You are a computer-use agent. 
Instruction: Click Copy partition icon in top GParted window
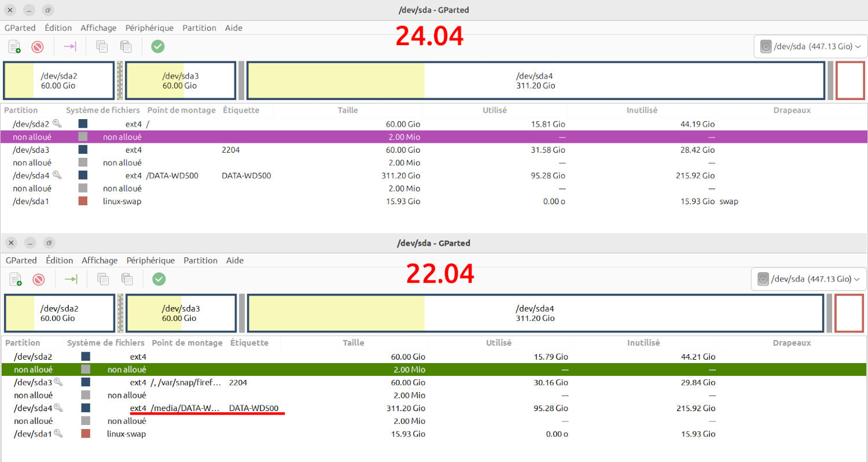click(x=102, y=46)
